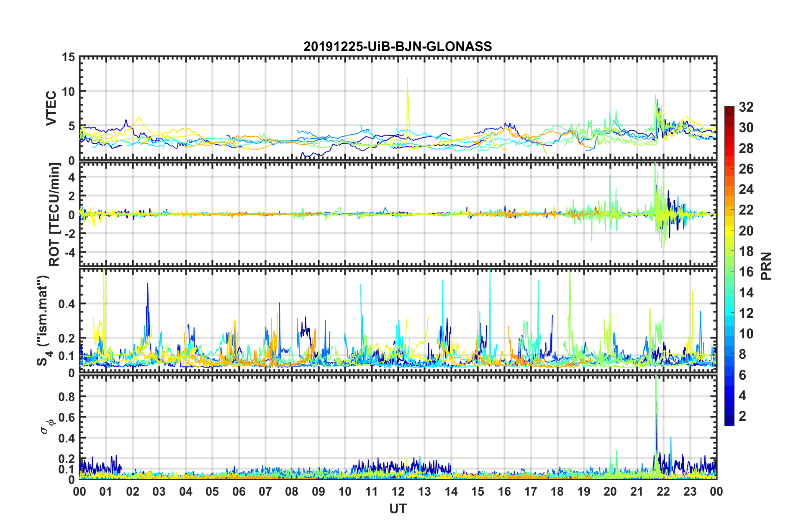Click colorbar tick label 18

pos(746,251)
